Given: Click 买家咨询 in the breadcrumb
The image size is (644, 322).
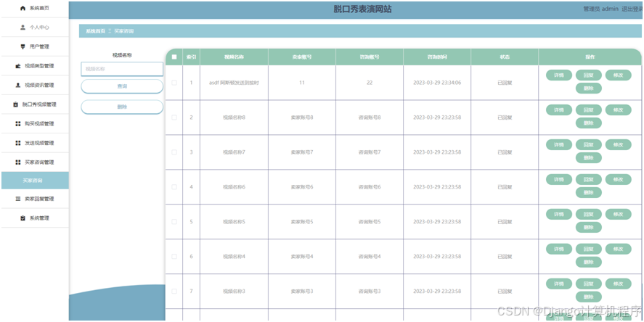Looking at the screenshot, I should point(123,31).
